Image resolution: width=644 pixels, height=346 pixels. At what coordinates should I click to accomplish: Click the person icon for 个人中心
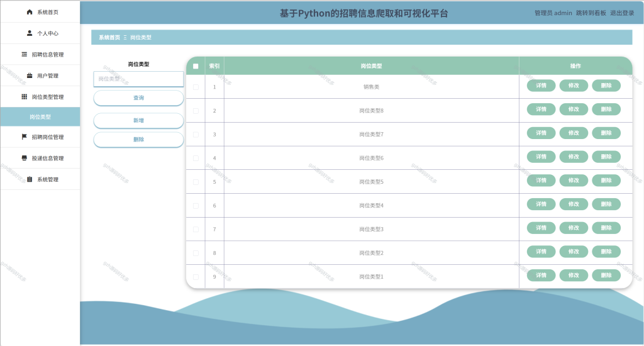[30, 33]
